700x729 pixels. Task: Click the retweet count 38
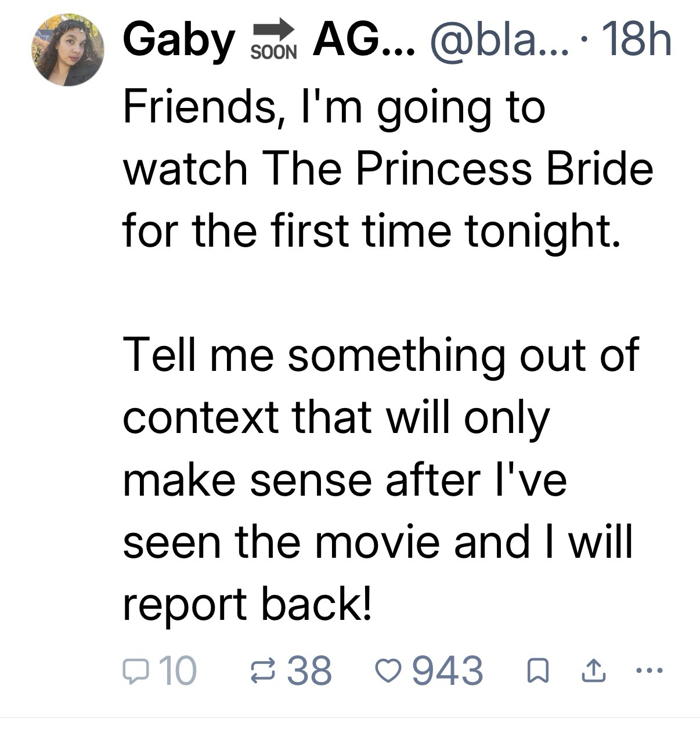pyautogui.click(x=311, y=671)
